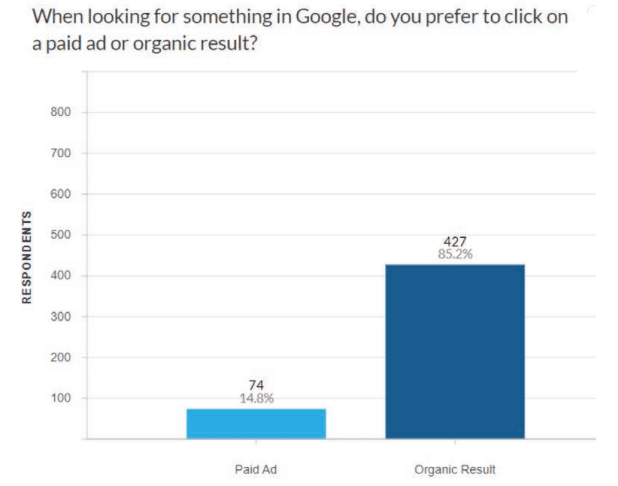618x486 pixels.
Task: Click the 85.2% percentage label
Action: pyautogui.click(x=456, y=254)
